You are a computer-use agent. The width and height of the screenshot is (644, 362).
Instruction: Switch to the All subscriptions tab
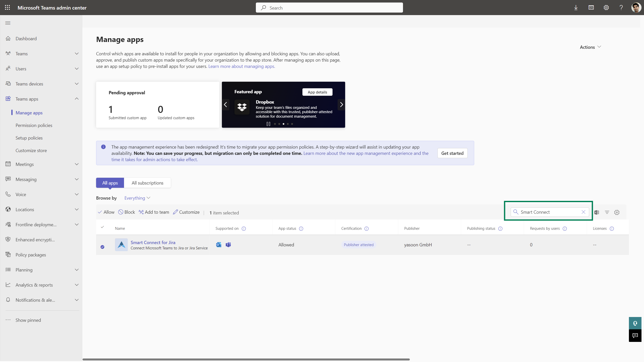tap(147, 183)
